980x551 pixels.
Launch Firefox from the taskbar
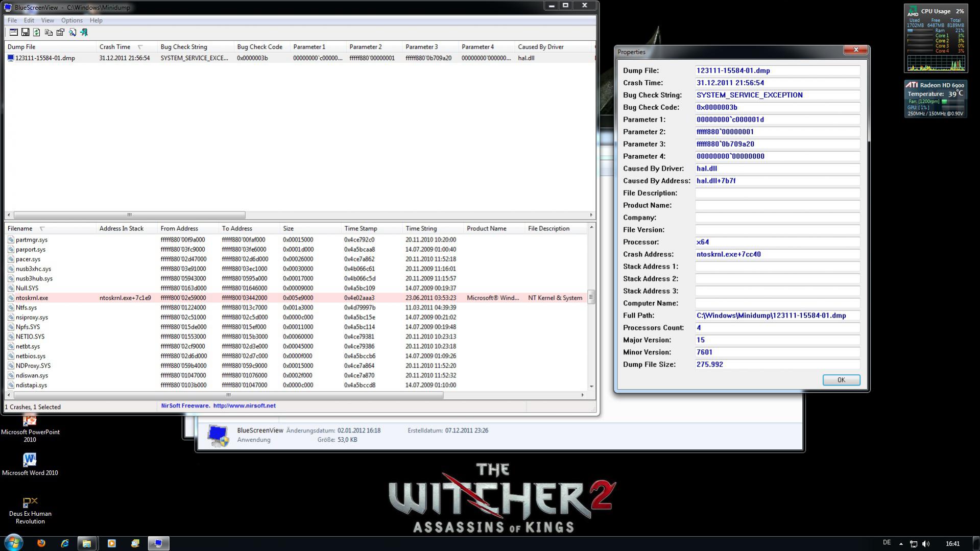pyautogui.click(x=41, y=543)
